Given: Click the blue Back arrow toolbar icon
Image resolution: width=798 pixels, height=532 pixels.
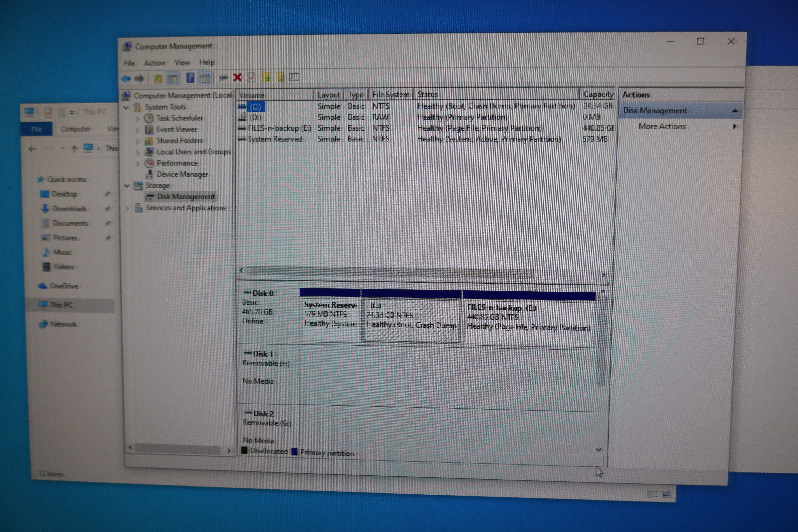Looking at the screenshot, I should pos(126,79).
